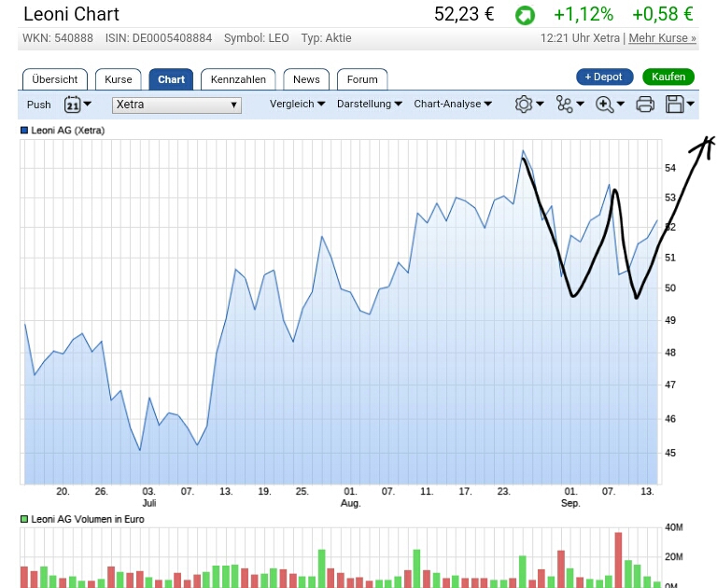The image size is (717, 588).
Task: Click the Leoni AG Volumen in Euro label
Action: coord(88,519)
